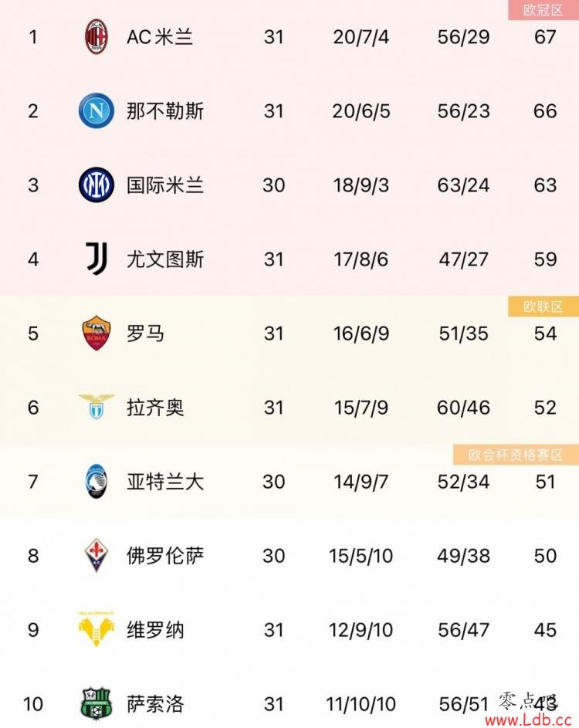
Task: Select the Juventus J logo
Action: pyautogui.click(x=96, y=259)
